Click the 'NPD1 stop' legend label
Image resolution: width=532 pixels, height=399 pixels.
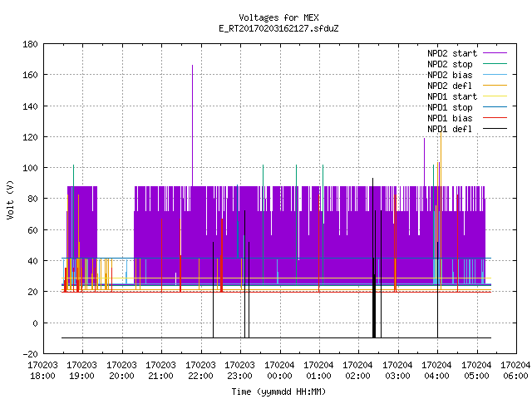point(450,107)
